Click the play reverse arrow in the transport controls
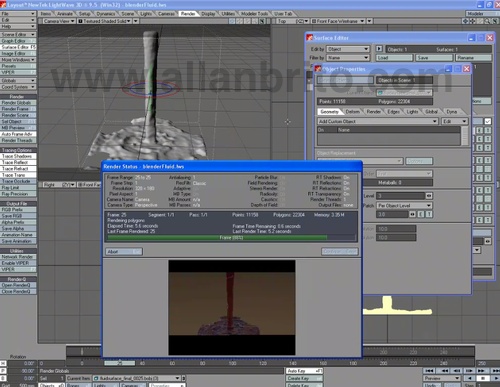Viewport: 500px width, 387px height. [470, 378]
